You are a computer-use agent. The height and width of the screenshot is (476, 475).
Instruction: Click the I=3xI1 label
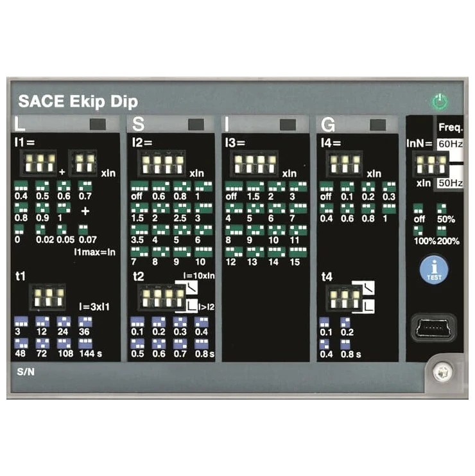(94, 306)
